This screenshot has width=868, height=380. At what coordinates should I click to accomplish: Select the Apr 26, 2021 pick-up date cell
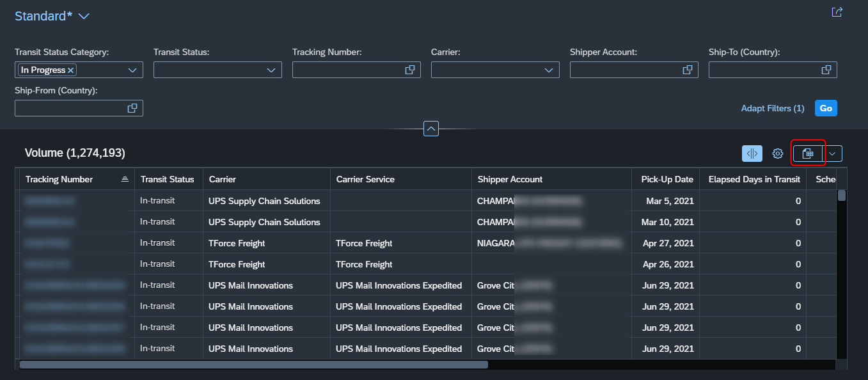tap(665, 264)
